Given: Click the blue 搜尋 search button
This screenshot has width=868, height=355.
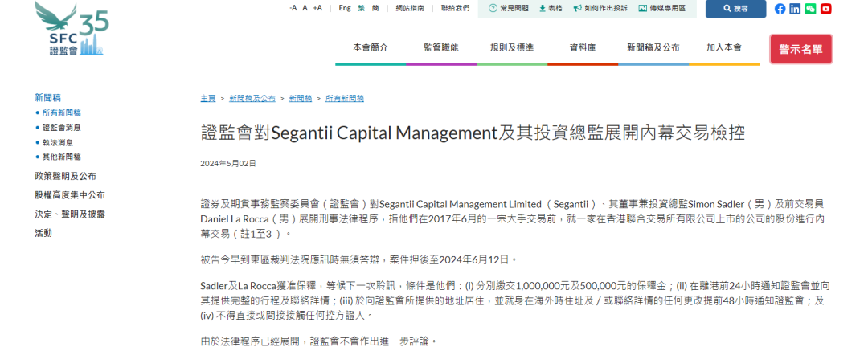Looking at the screenshot, I should (x=735, y=8).
